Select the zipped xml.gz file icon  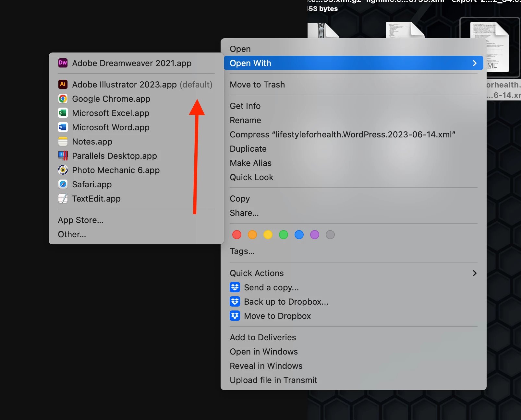pos(323,30)
